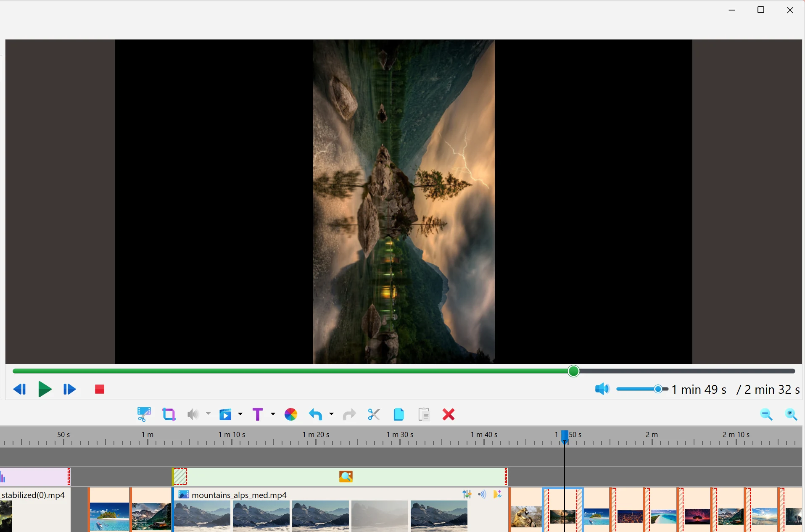Open the audio tool dropdown arrow
The image size is (805, 532).
(208, 414)
